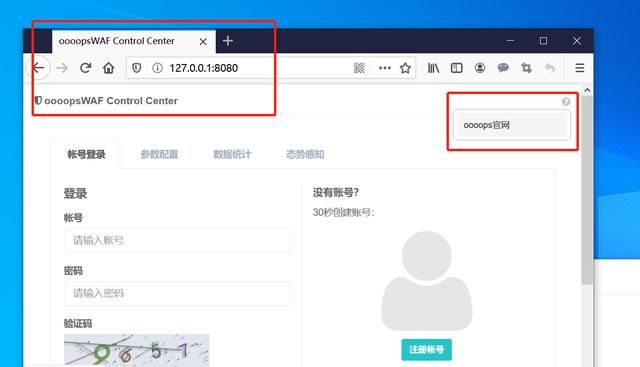Show site information via the info icon
The height and width of the screenshot is (367, 640).
click(157, 68)
